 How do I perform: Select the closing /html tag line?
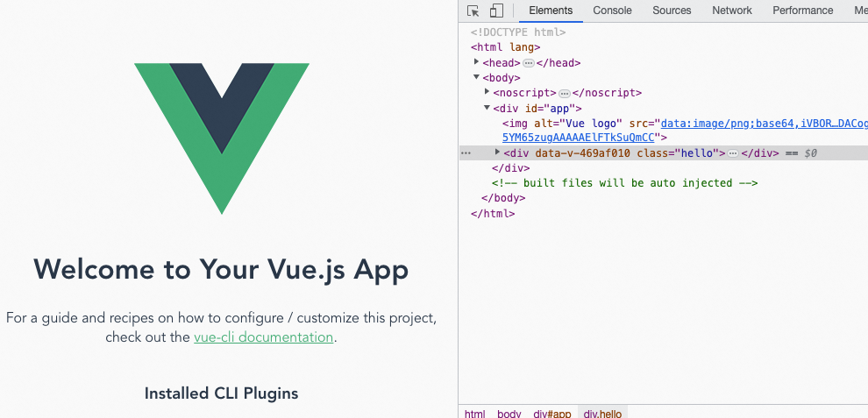point(493,213)
